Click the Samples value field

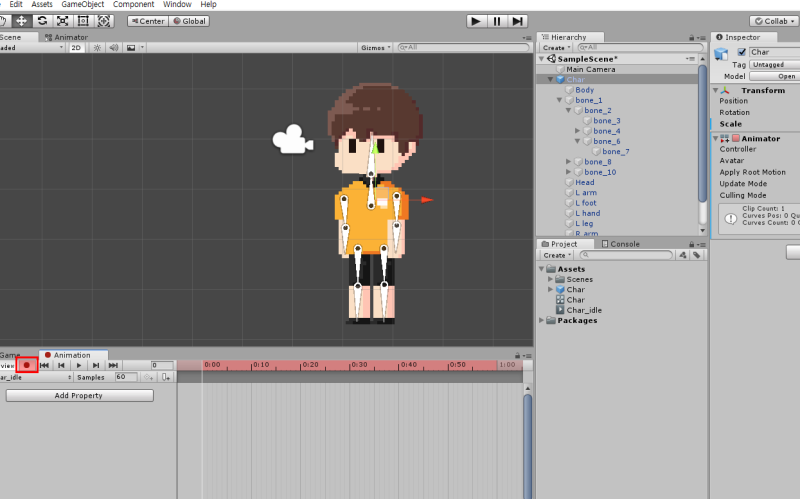[x=126, y=377]
